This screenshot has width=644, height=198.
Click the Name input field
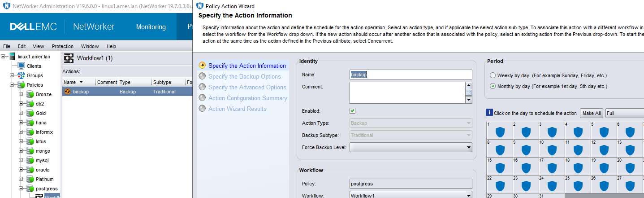pyautogui.click(x=411, y=75)
